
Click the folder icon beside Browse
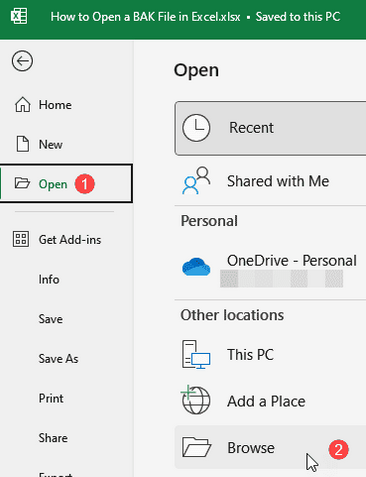197,447
